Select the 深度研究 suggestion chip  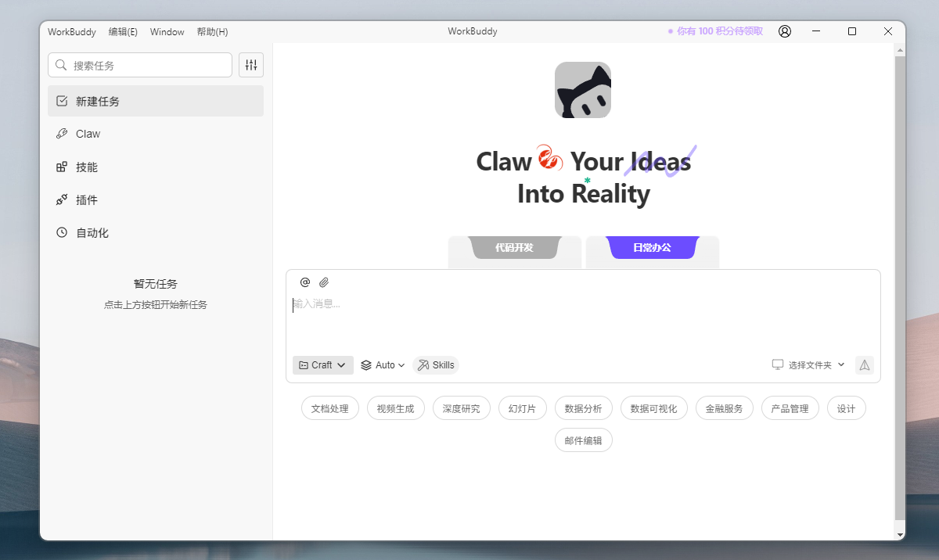tap(461, 408)
